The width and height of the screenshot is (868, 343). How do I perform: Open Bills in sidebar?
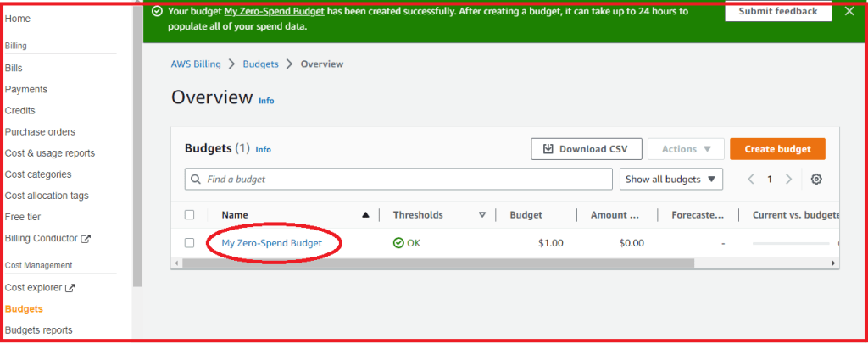pos(14,68)
